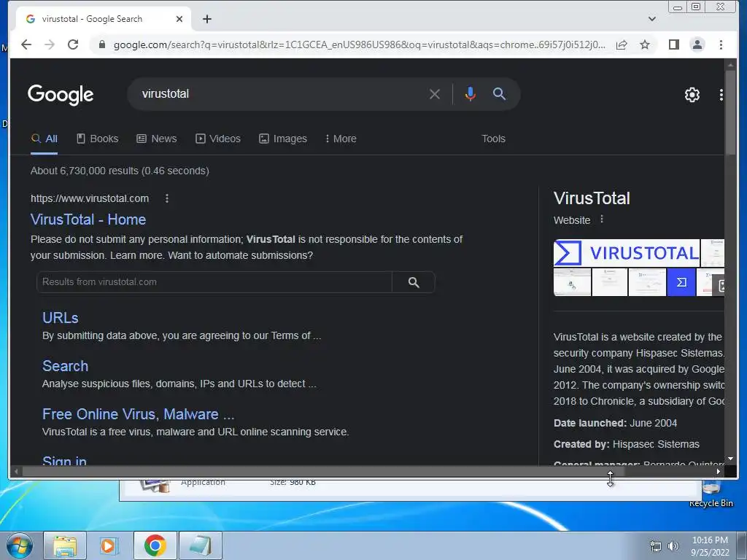Open the dots menu next to Website label

[x=602, y=219]
